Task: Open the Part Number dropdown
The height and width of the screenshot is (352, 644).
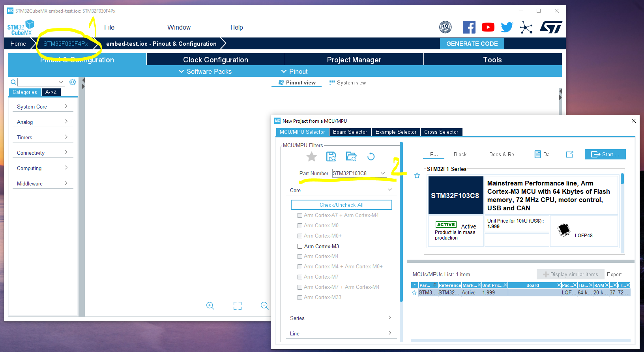Action: click(x=383, y=173)
